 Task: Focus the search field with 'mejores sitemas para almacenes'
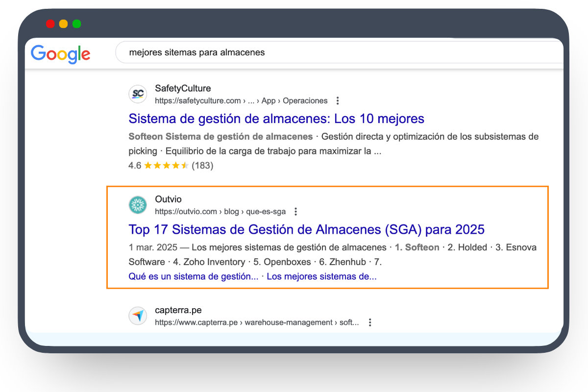(339, 52)
